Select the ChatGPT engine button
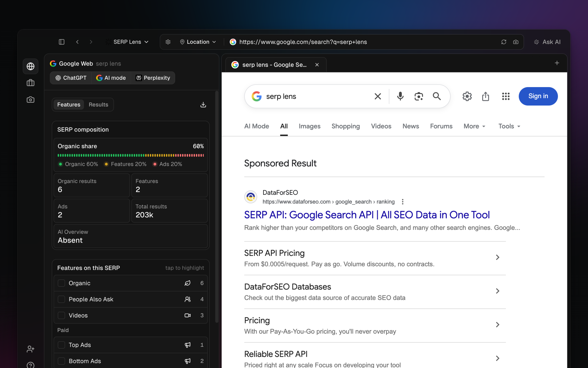Image resolution: width=588 pixels, height=368 pixels. (x=71, y=78)
